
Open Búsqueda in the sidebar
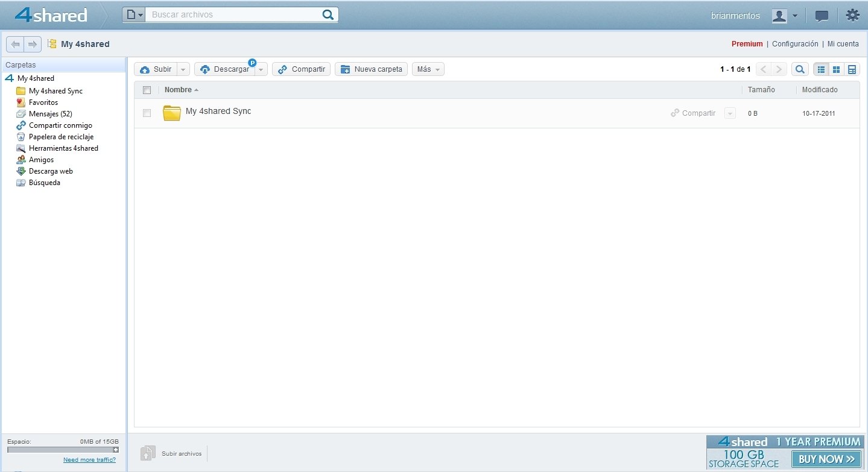(45, 183)
